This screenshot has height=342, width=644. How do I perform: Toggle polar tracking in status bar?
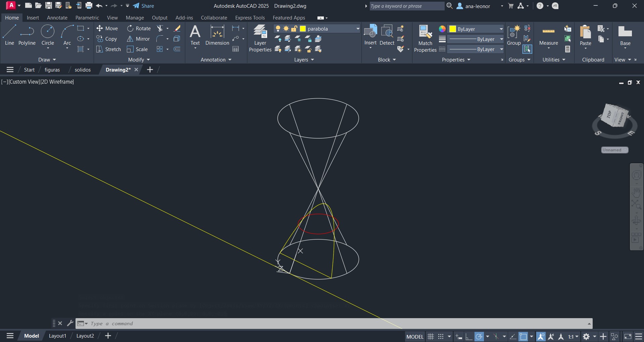[x=479, y=336]
